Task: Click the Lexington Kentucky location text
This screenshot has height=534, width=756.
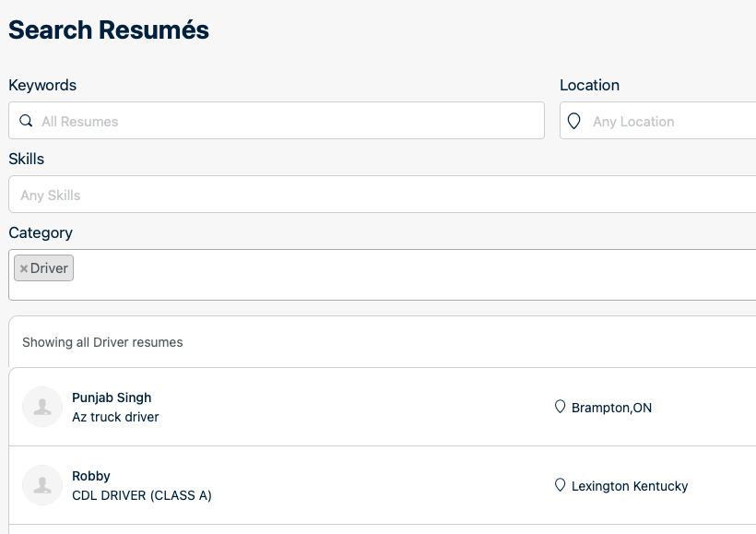Action: coord(630,486)
